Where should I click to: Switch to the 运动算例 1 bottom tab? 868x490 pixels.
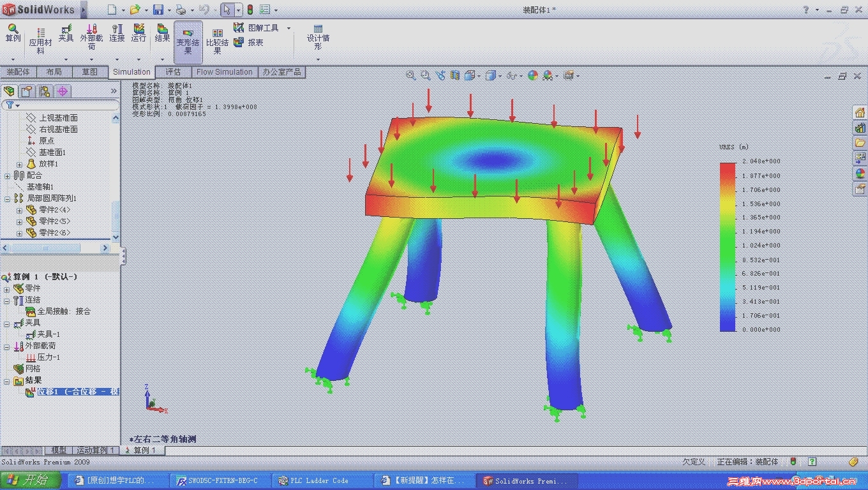click(96, 450)
